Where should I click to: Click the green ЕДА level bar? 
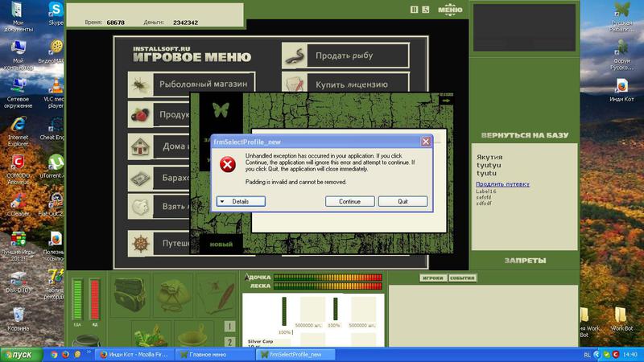pyautogui.click(x=77, y=299)
